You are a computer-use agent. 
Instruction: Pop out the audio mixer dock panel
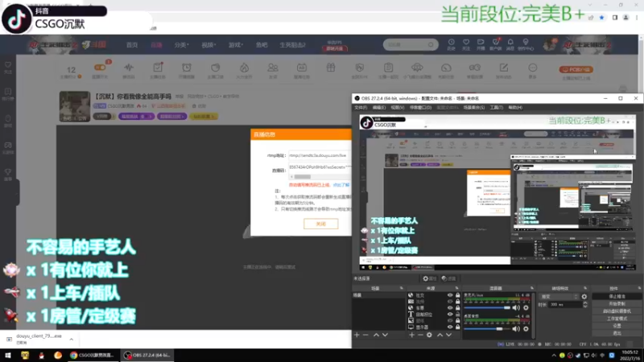(532, 288)
